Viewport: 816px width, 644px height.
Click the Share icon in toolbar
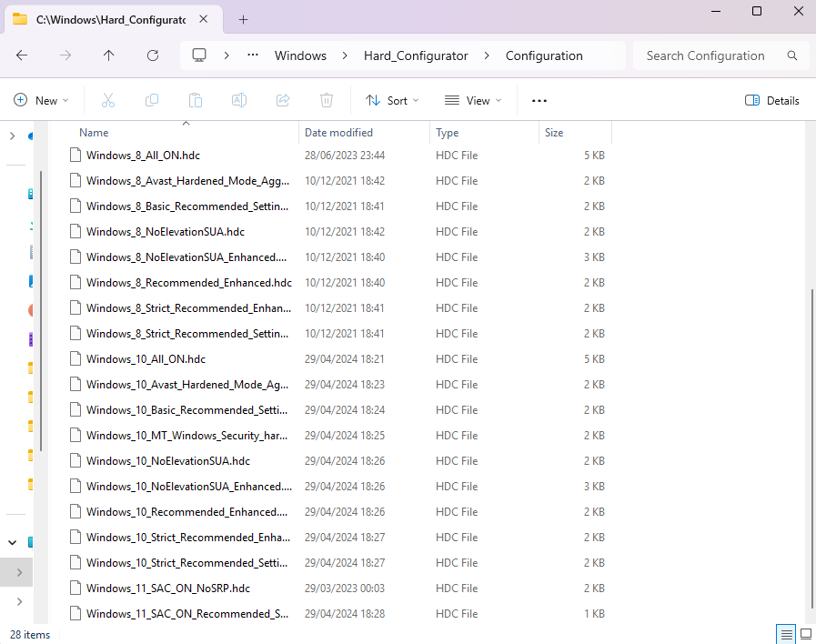[x=283, y=100]
